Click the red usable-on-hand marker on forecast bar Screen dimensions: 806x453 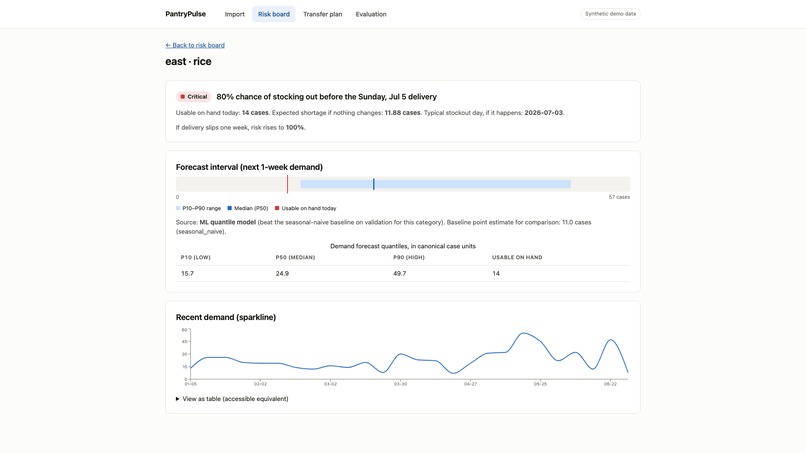[x=287, y=184]
